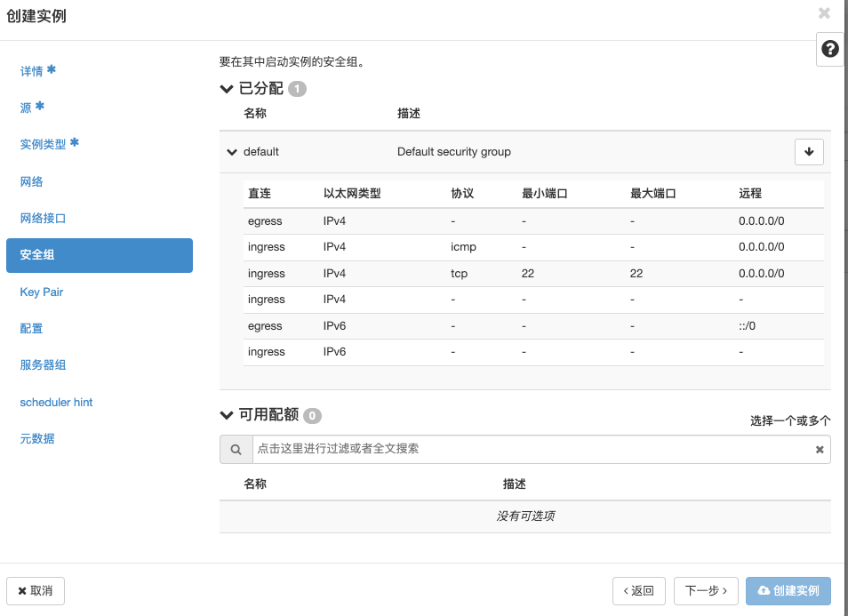Clear the filter search field

[820, 450]
